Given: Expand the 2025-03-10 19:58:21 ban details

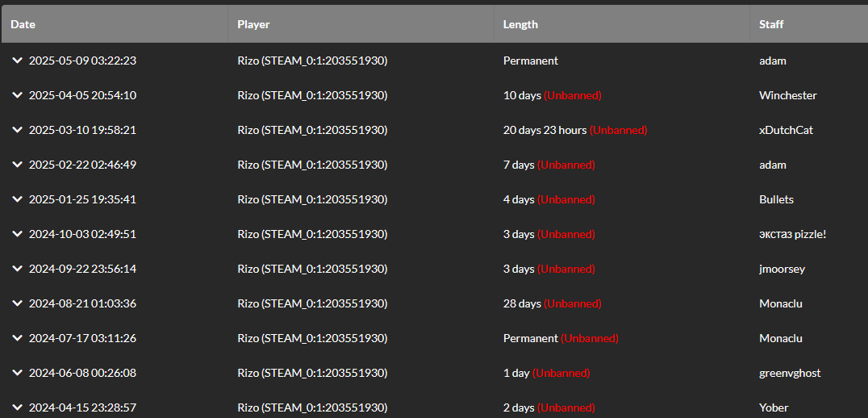Looking at the screenshot, I should tap(17, 130).
